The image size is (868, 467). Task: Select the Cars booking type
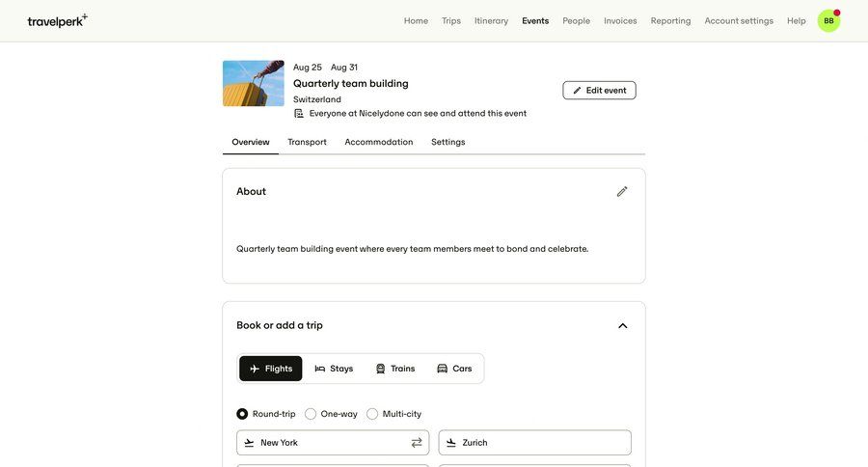454,369
